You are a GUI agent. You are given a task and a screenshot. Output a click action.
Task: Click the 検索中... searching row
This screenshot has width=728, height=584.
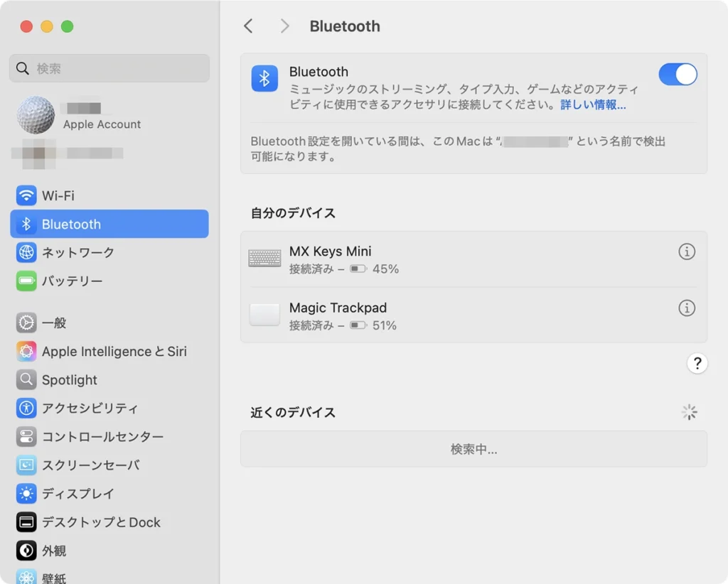[473, 448]
